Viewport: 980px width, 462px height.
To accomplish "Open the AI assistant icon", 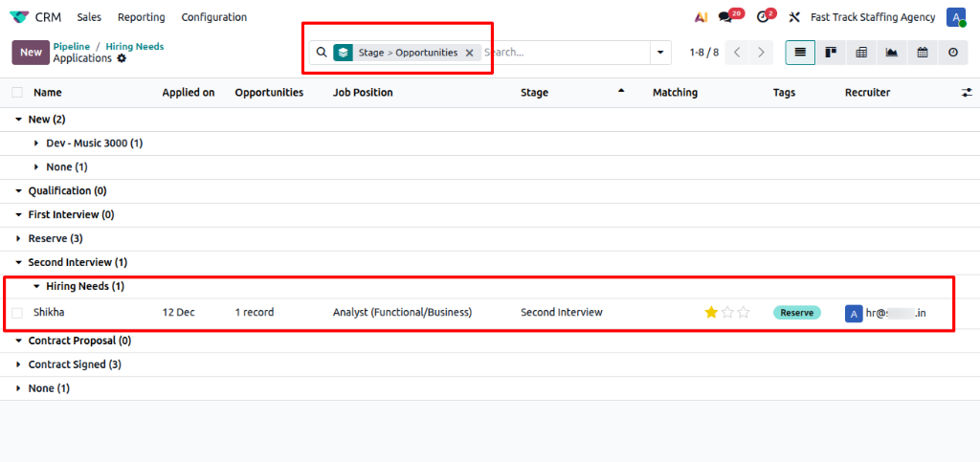I will coord(702,17).
